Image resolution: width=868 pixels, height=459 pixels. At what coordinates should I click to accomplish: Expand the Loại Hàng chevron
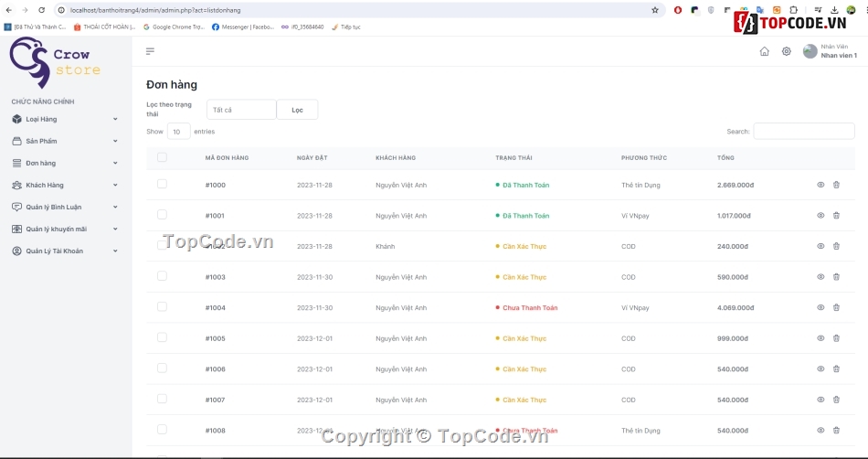(x=115, y=119)
